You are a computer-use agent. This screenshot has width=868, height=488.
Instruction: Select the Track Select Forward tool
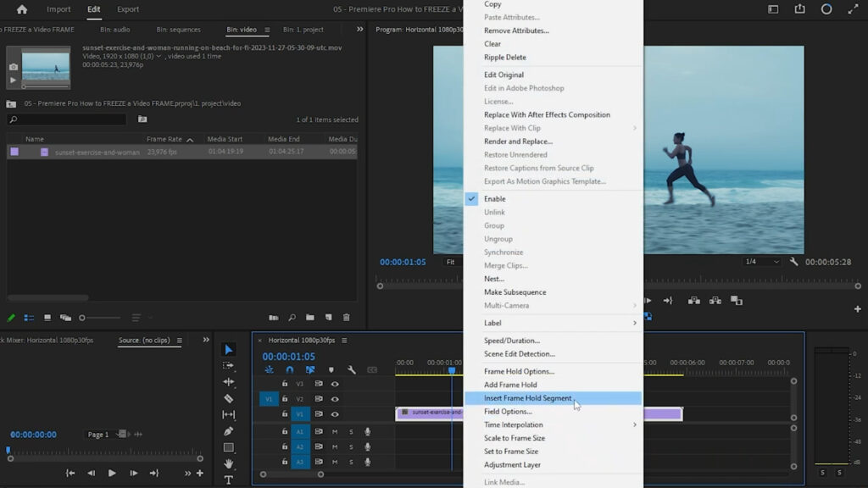pyautogui.click(x=228, y=366)
